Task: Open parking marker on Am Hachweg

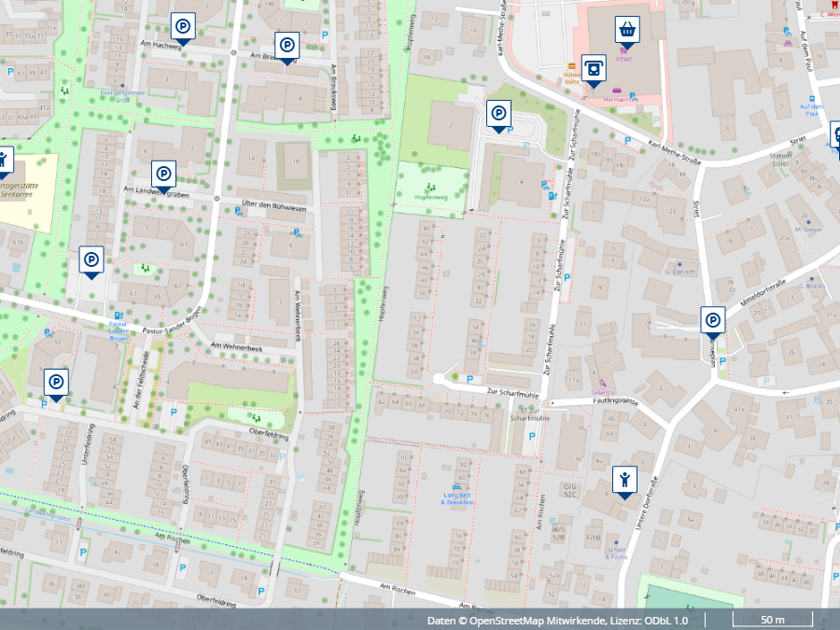Action: pyautogui.click(x=184, y=27)
